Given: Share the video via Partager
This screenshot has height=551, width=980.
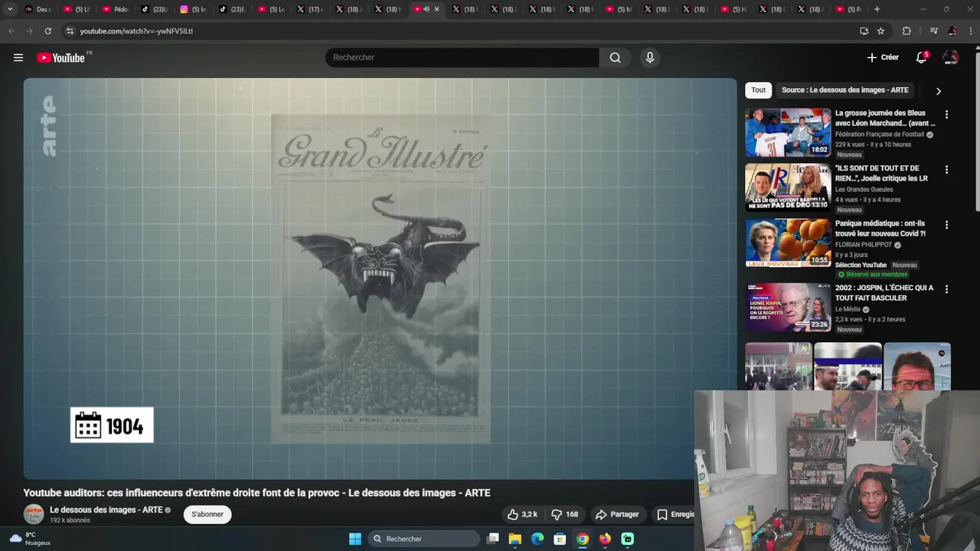Looking at the screenshot, I should 617,514.
